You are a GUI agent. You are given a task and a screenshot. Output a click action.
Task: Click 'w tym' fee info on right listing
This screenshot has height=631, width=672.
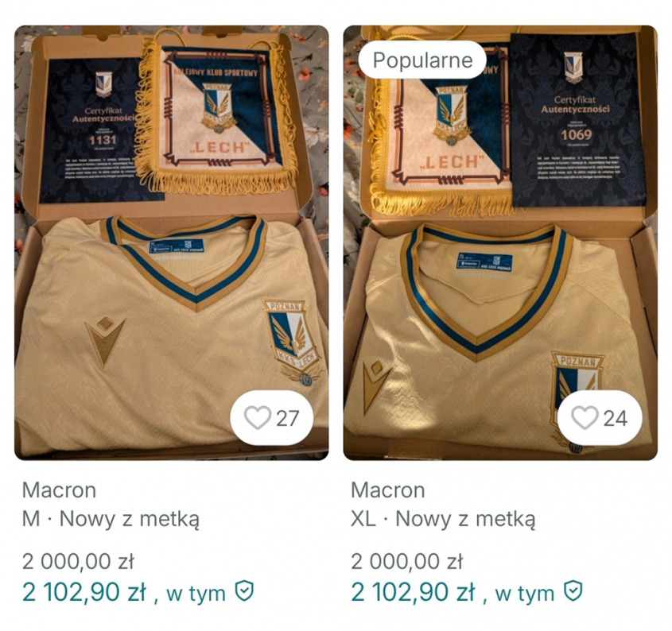pos(525,594)
